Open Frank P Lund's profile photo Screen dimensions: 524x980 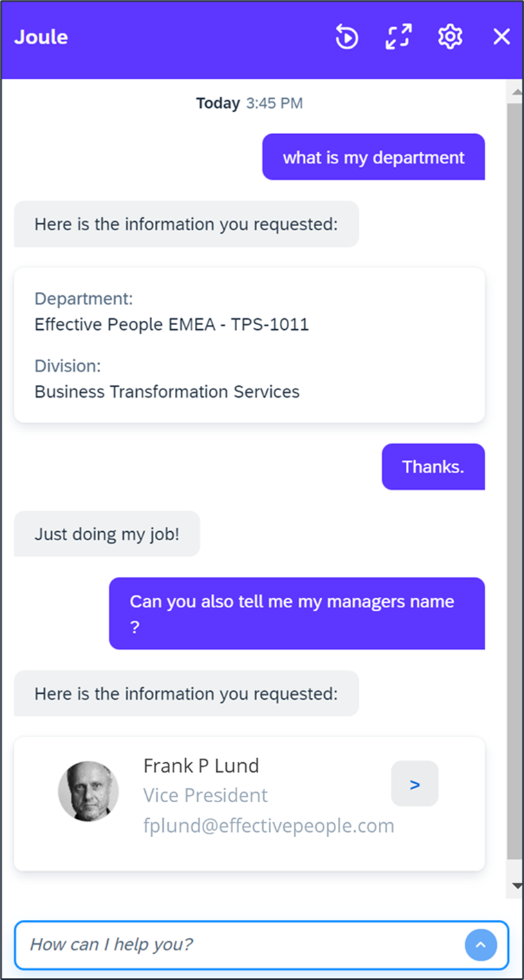pyautogui.click(x=88, y=791)
